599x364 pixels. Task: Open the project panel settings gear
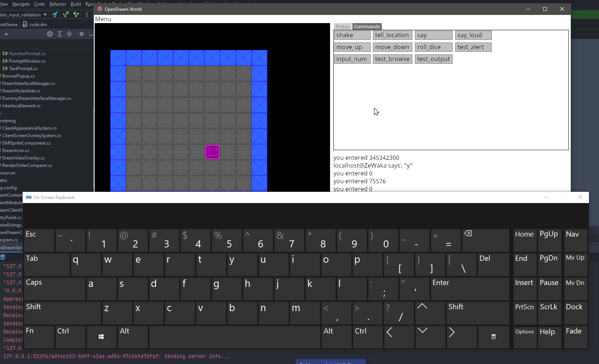(x=82, y=34)
